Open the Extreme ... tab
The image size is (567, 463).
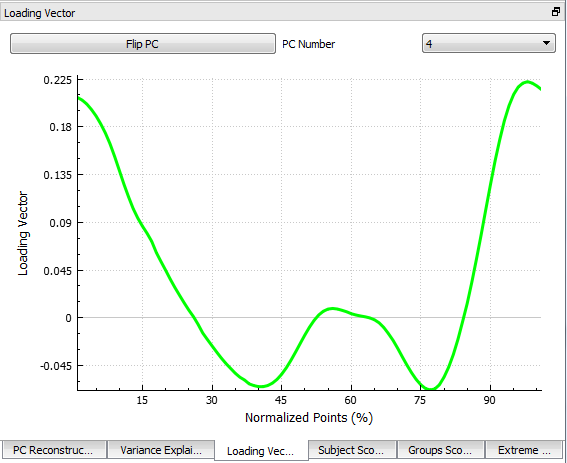[524, 450]
